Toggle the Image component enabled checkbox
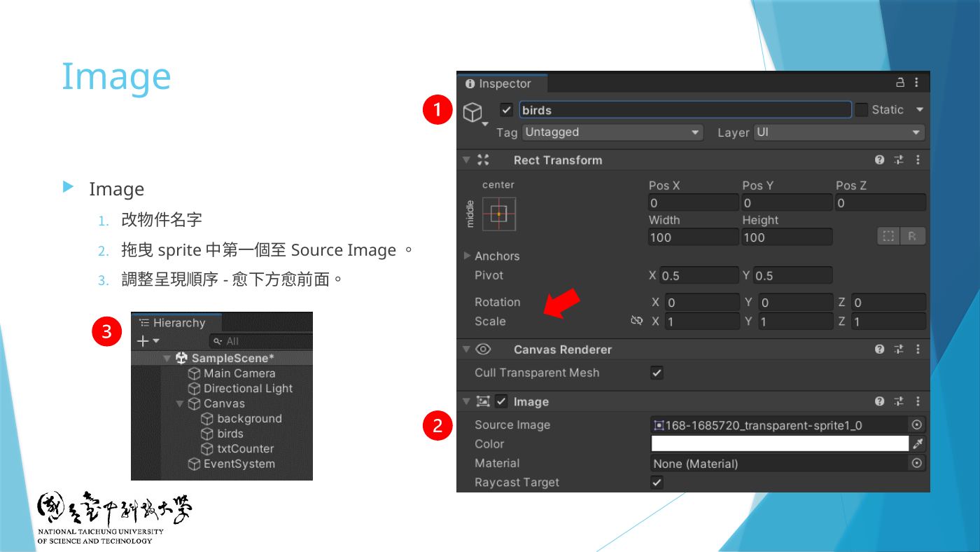The image size is (980, 552). point(501,401)
